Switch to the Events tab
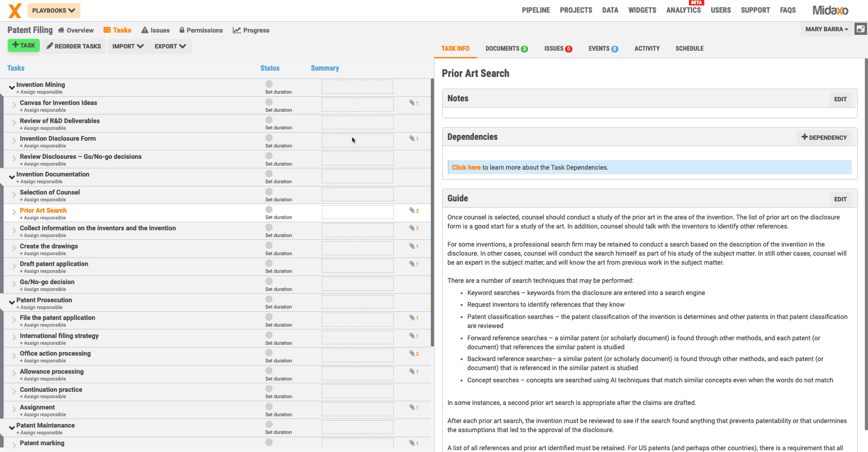 tap(603, 48)
